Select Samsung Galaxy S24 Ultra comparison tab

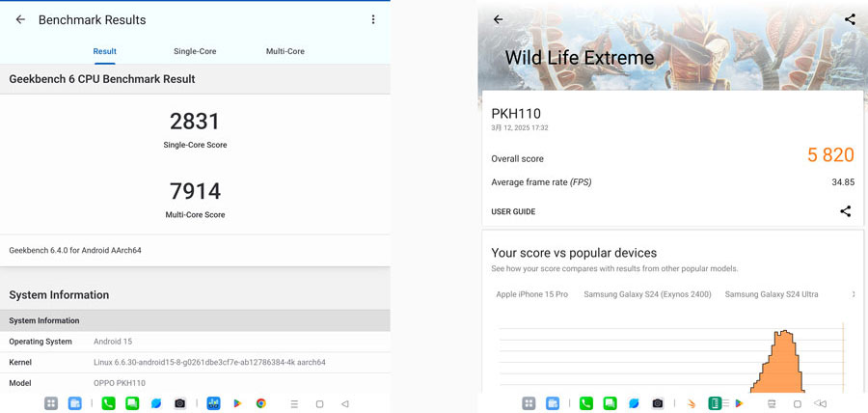point(772,294)
